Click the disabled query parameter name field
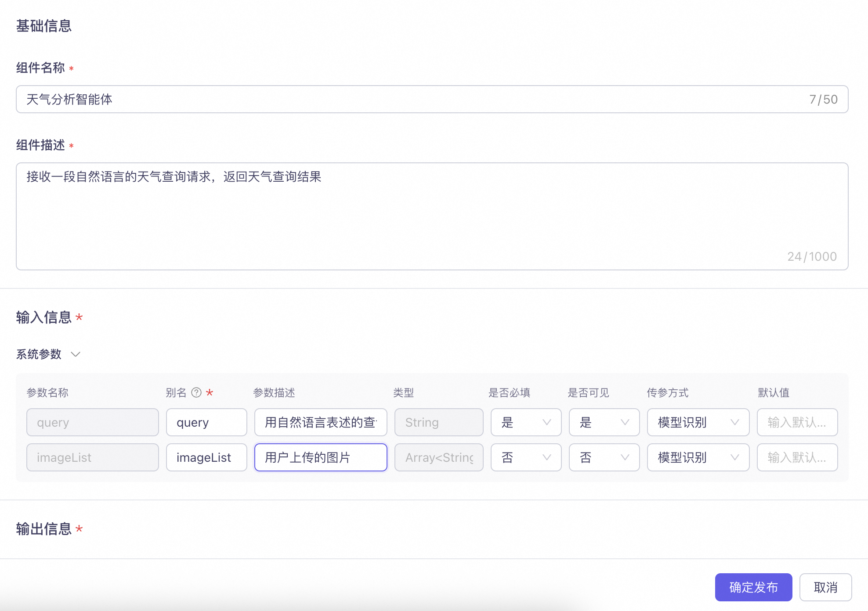The image size is (868, 611). coord(92,422)
